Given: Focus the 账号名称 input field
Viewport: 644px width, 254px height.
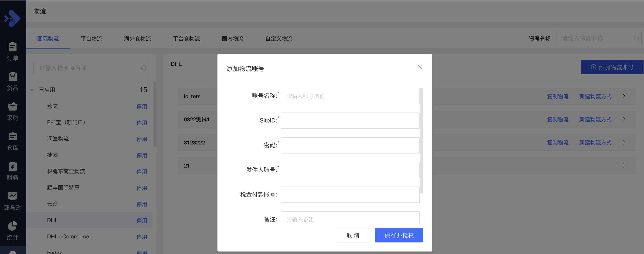Looking at the screenshot, I should (x=350, y=96).
